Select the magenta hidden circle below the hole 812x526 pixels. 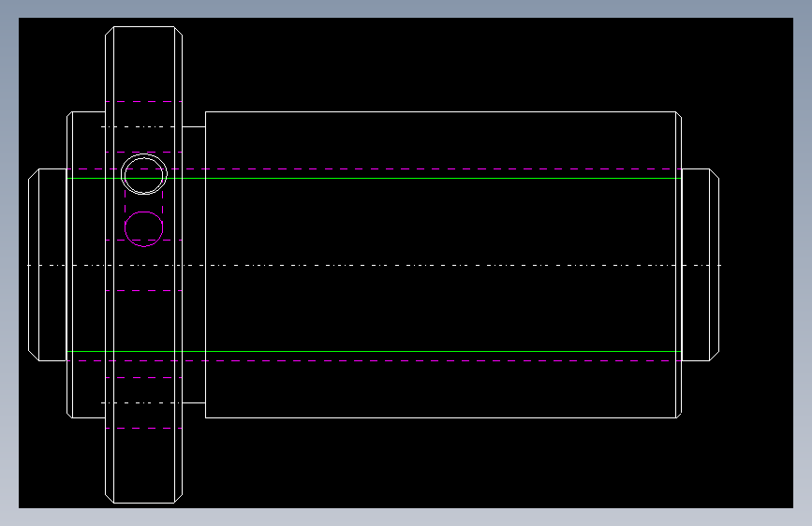click(x=144, y=228)
